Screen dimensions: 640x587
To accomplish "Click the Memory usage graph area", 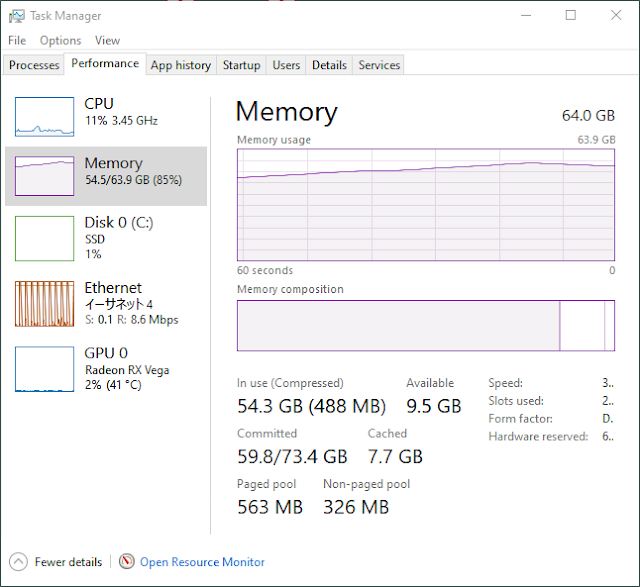I will point(426,205).
